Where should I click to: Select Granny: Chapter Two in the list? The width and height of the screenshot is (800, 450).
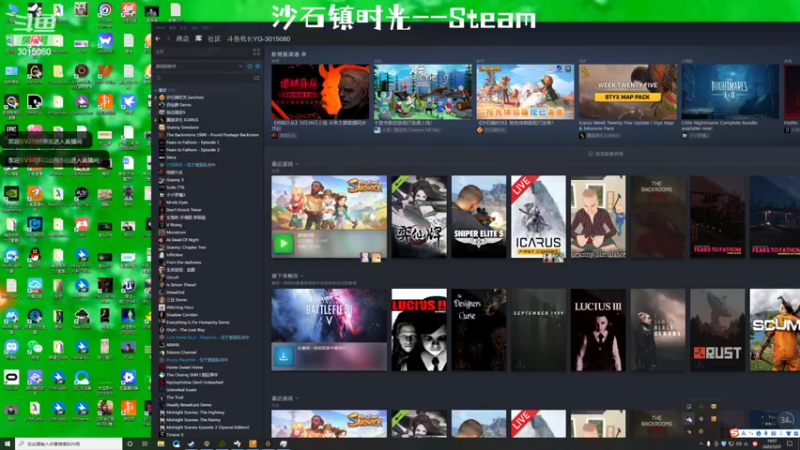(x=186, y=247)
